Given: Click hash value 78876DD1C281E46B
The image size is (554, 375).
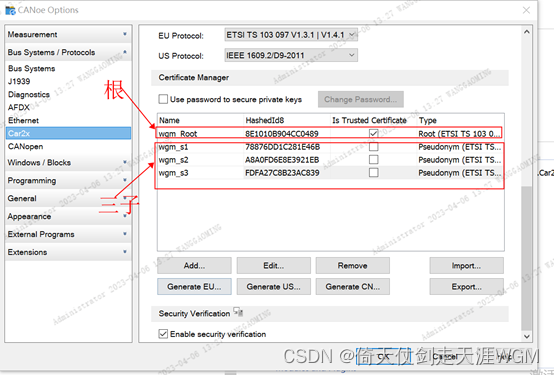Looking at the screenshot, I should tap(283, 147).
